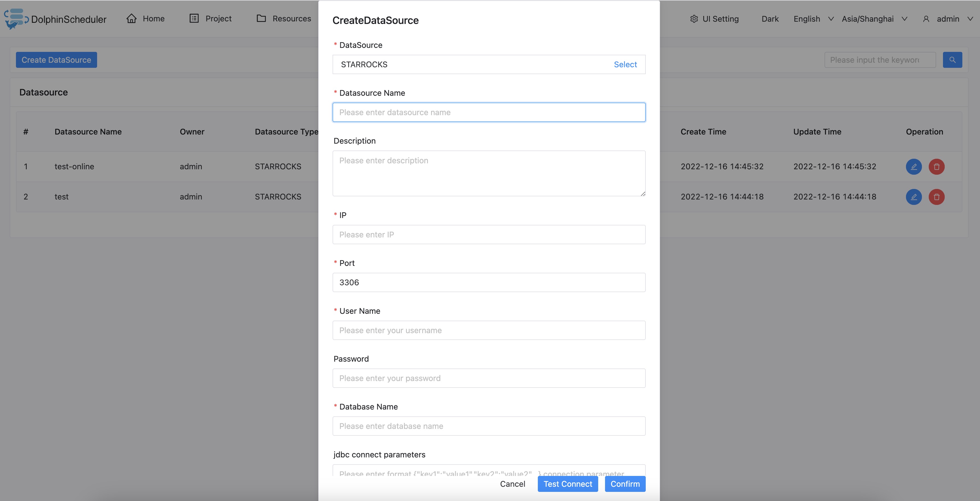Viewport: 980px width, 501px height.
Task: Click the edit icon for test-online
Action: [913, 167]
